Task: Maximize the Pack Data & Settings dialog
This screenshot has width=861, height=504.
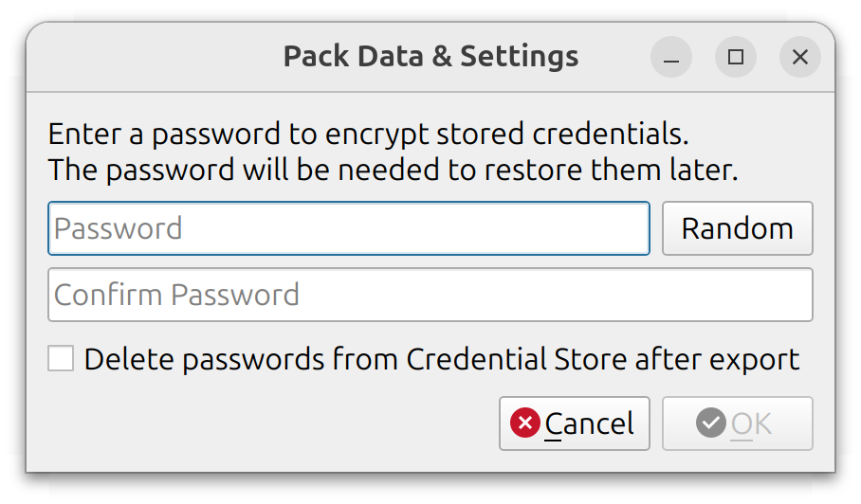Action: point(735,58)
